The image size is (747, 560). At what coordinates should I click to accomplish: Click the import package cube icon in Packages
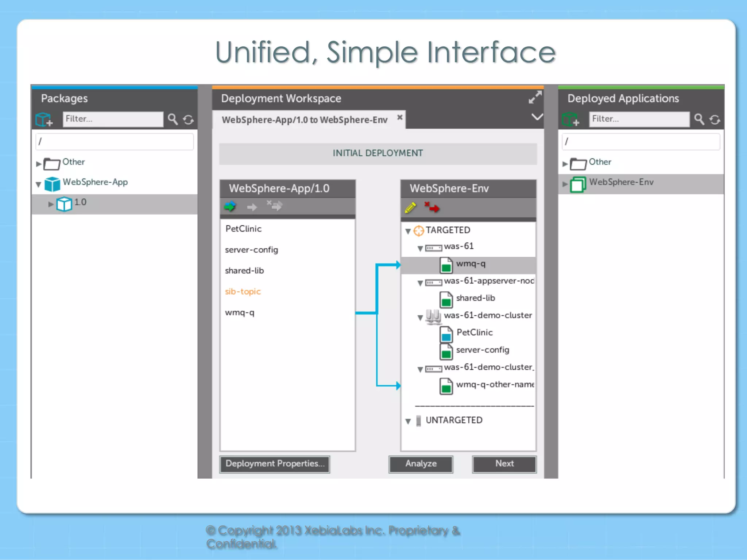pyautogui.click(x=44, y=119)
